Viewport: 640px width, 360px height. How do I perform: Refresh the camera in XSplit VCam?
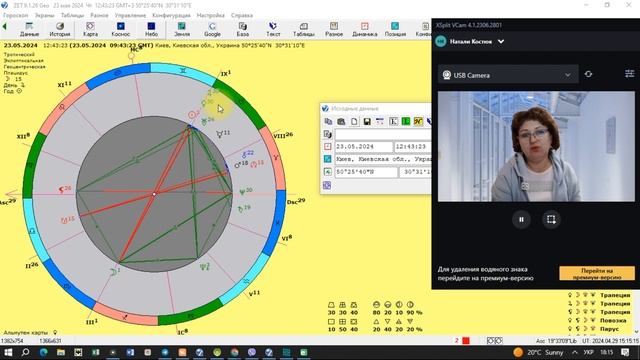[588, 74]
